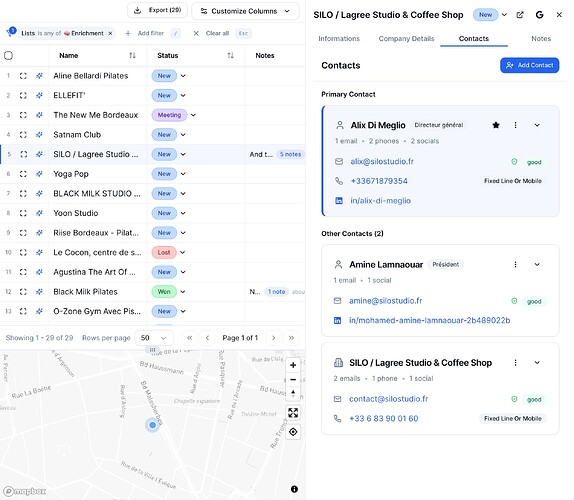Toggle map fullscreen mode
Screen dimensions: 574x500
tap(293, 413)
